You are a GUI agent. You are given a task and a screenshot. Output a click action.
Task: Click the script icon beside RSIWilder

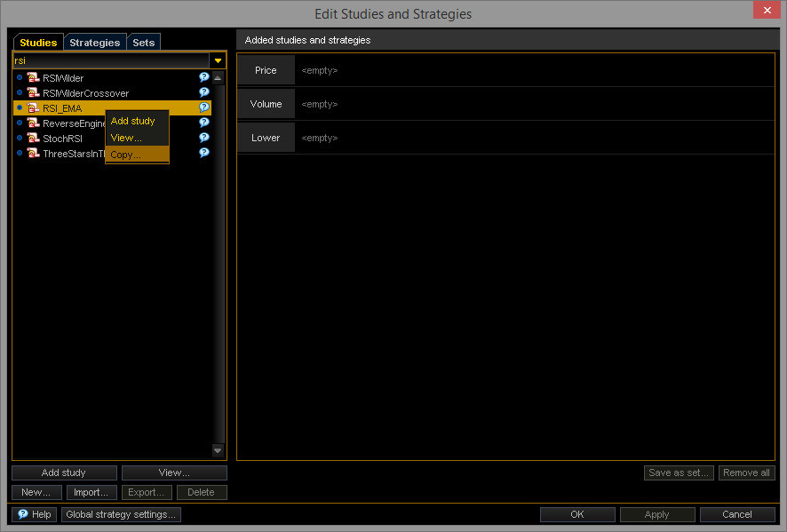33,78
